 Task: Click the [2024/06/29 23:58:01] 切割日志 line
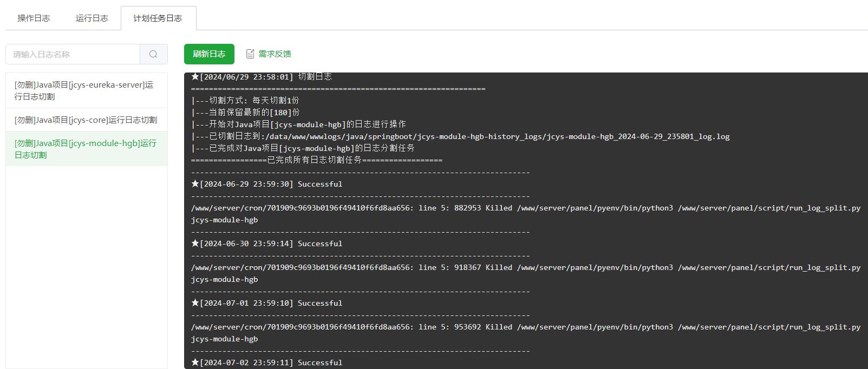tap(262, 77)
